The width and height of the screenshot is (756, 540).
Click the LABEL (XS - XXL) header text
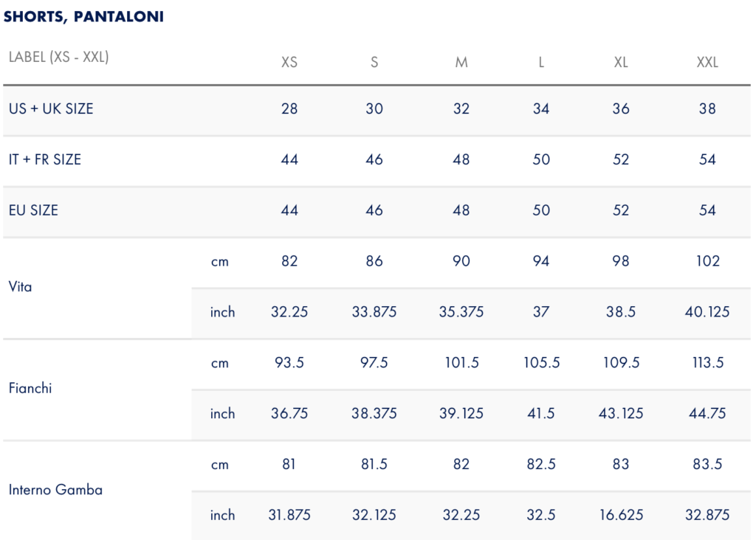[x=59, y=57]
